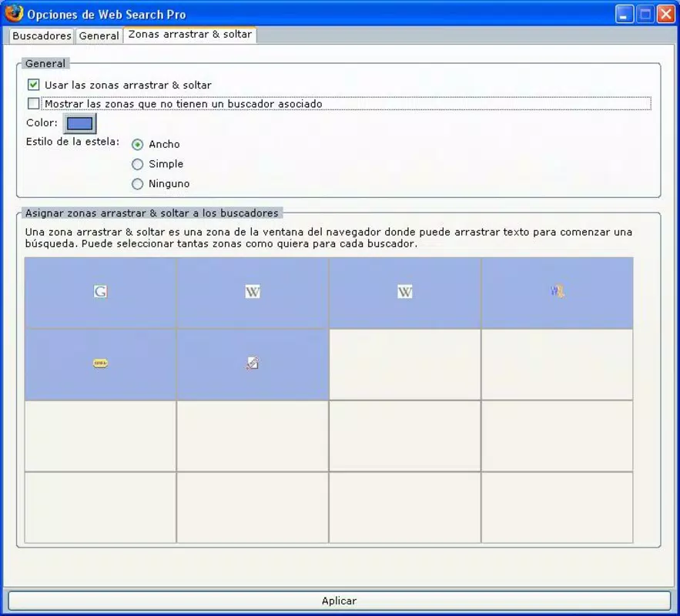Click the 'Asignar zonas arrastrar & soltar a los buscadores' heading
680x616 pixels.
152,213
